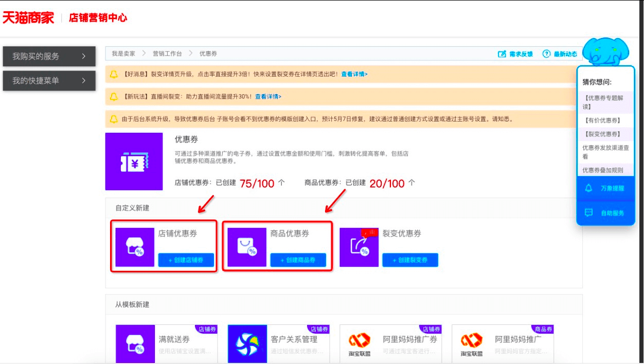
Task: Click the 裂变优惠券 card title
Action: point(402,233)
